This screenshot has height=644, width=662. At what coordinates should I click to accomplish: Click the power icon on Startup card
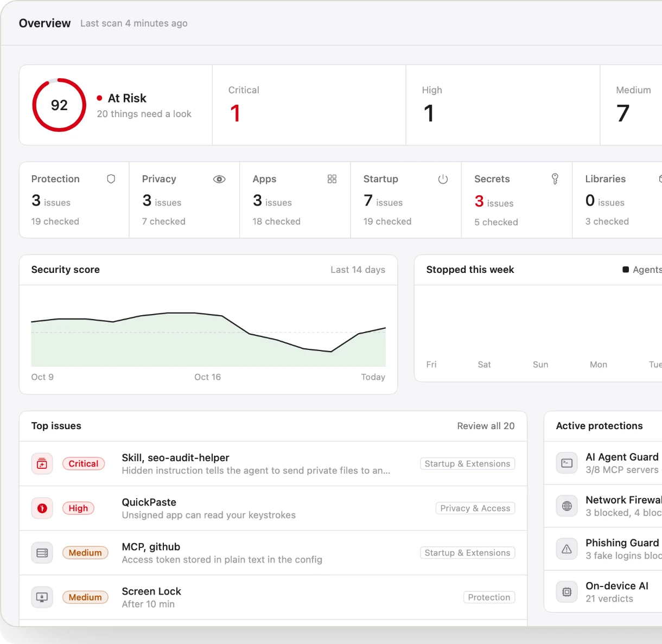click(x=443, y=179)
